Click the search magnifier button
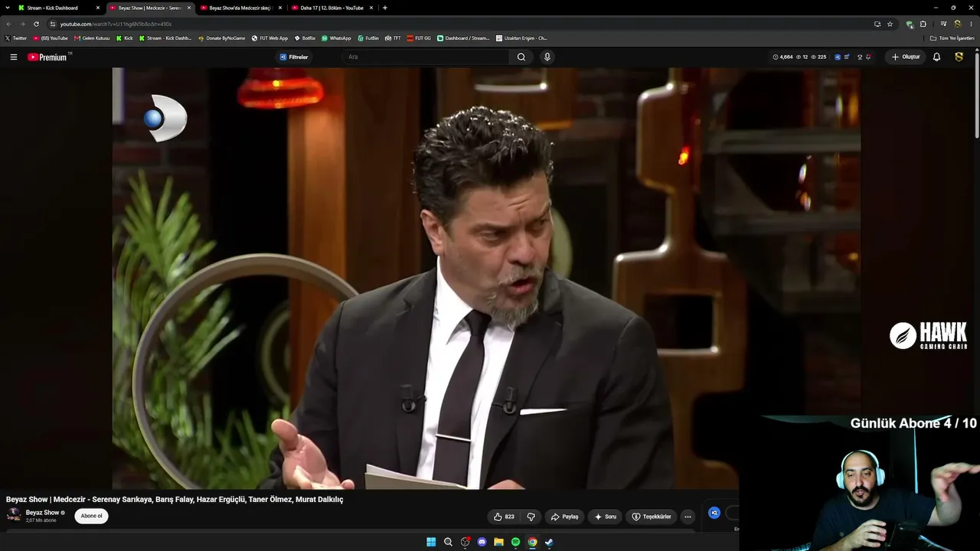Screen dimensions: 980x551 (521, 57)
